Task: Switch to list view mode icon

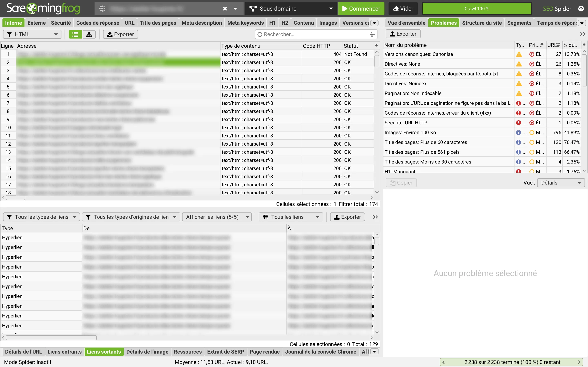Action: coord(75,34)
